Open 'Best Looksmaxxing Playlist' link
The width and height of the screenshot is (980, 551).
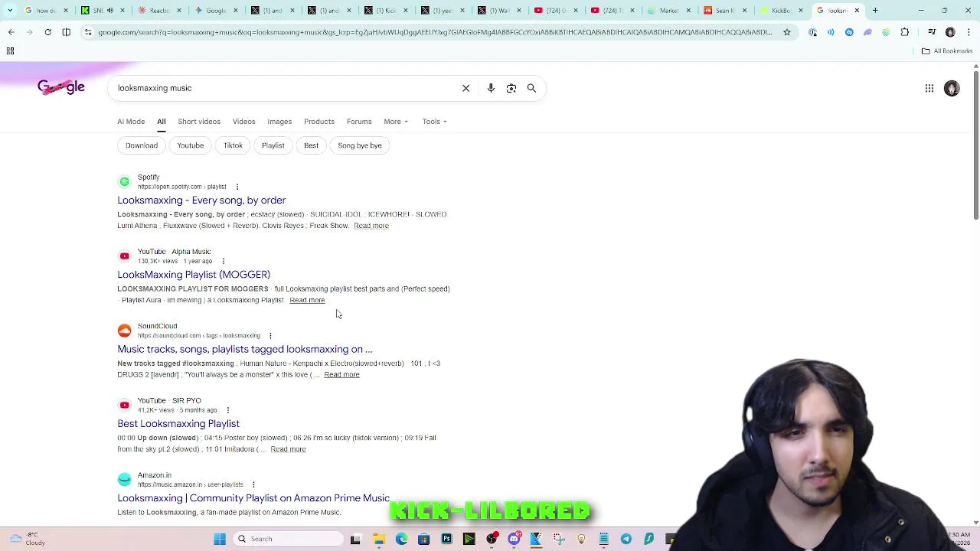178,424
